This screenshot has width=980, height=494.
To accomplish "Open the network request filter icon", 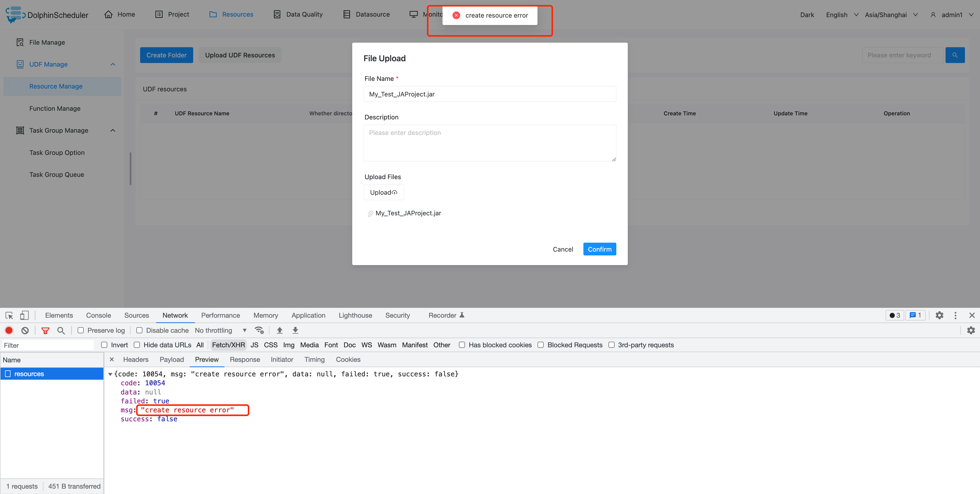I will (x=45, y=330).
